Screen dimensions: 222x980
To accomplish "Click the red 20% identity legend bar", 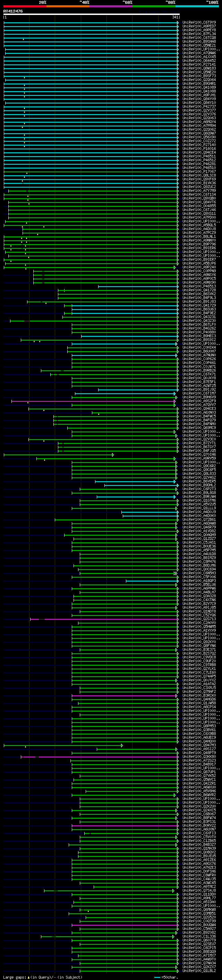I will click(x=25, y=6).
